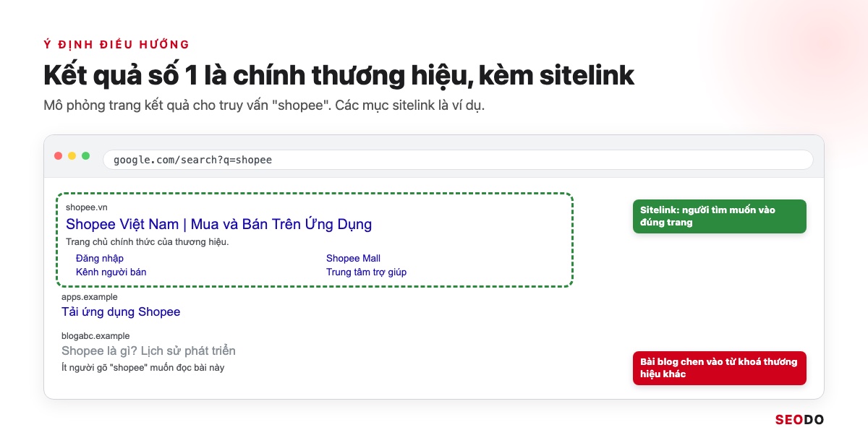868x443 pixels.
Task: Click the green Sitelink annotation label
Action: [x=720, y=216]
